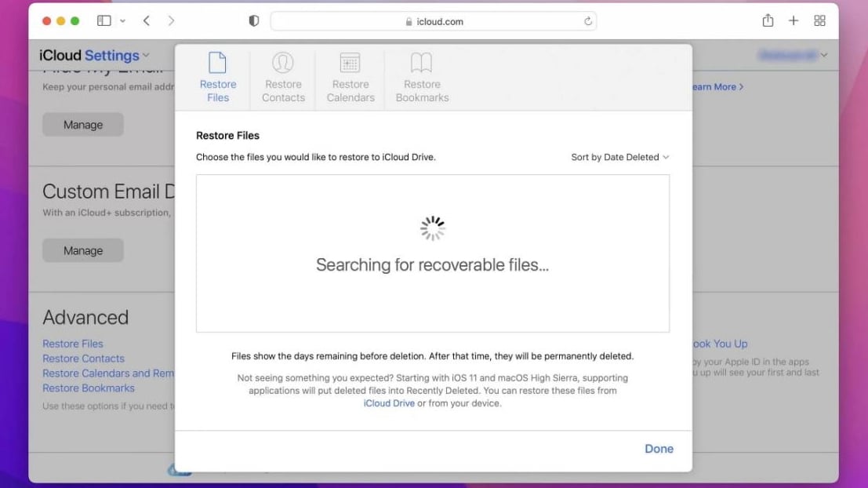Open the Share menu icon
Viewport: 868px width, 488px height.
[x=768, y=20]
